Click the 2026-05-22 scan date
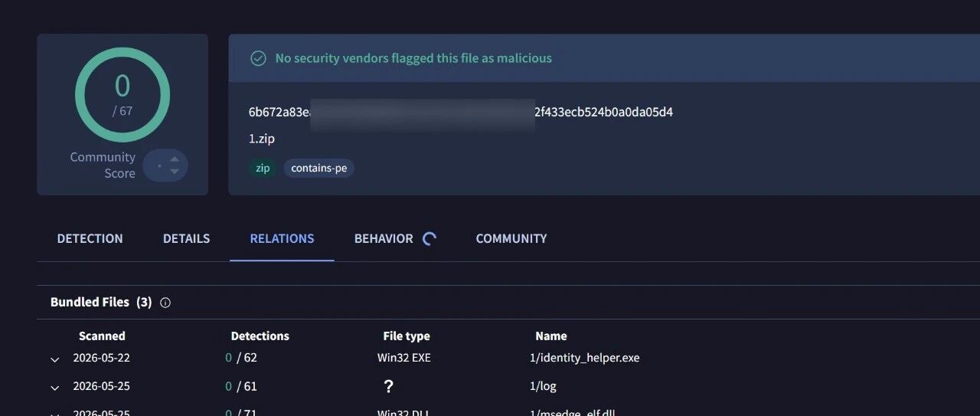980x416 pixels. pos(102,358)
